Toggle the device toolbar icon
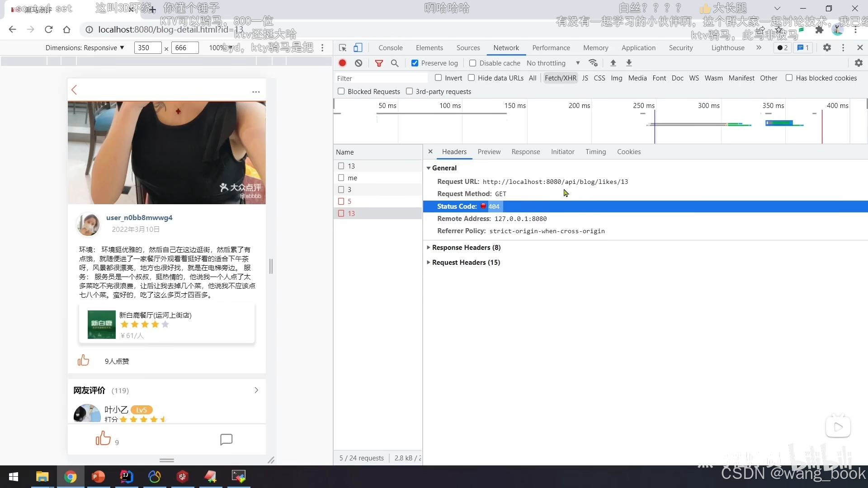 [358, 48]
